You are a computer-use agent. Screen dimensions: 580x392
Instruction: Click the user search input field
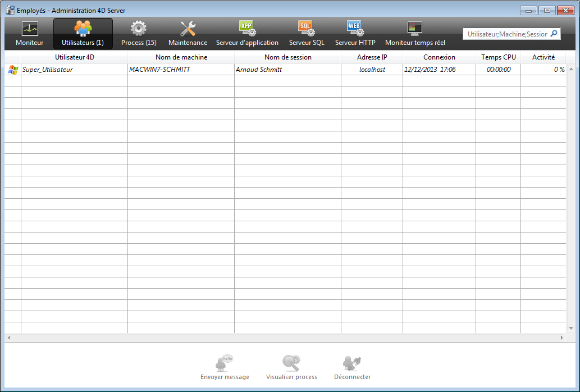click(x=506, y=34)
